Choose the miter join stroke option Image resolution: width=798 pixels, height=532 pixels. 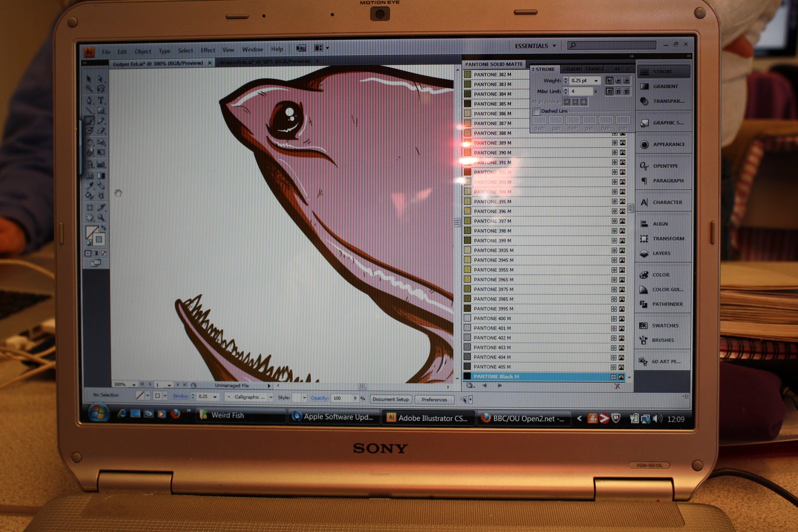click(609, 91)
